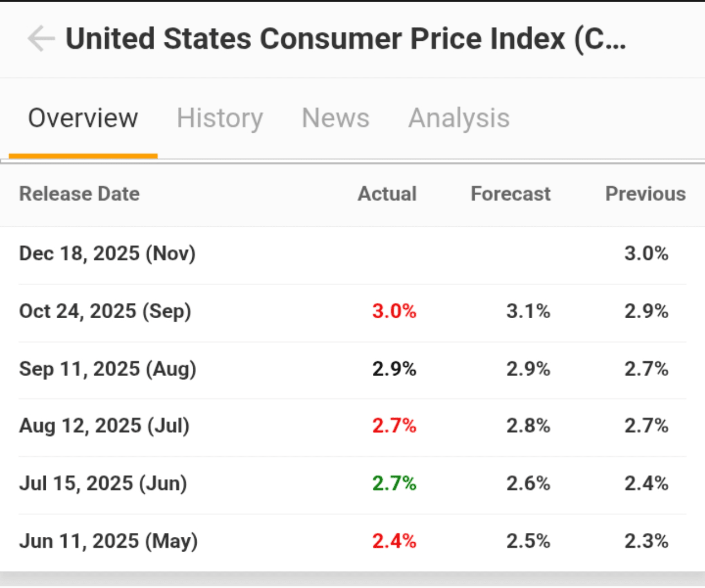Switch to the History tab

pos(220,118)
